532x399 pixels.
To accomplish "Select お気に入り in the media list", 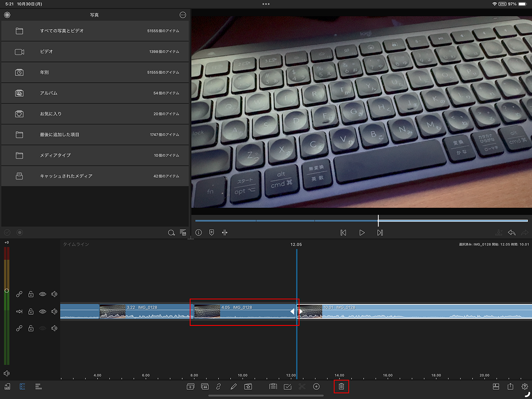I will [95, 114].
